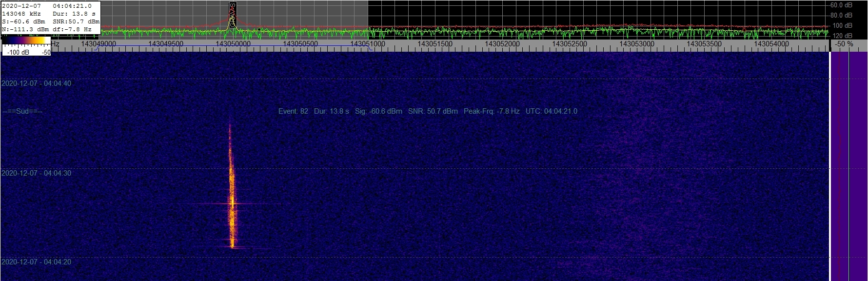This screenshot has height=281, width=868.
Task: Click the Hz unit label on frequency axis
Action: (x=55, y=44)
